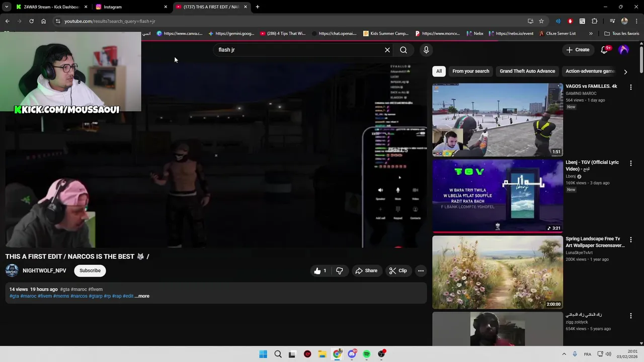
Task: Open the Spring Landscape wallpaper thumbnail
Action: (x=498, y=272)
